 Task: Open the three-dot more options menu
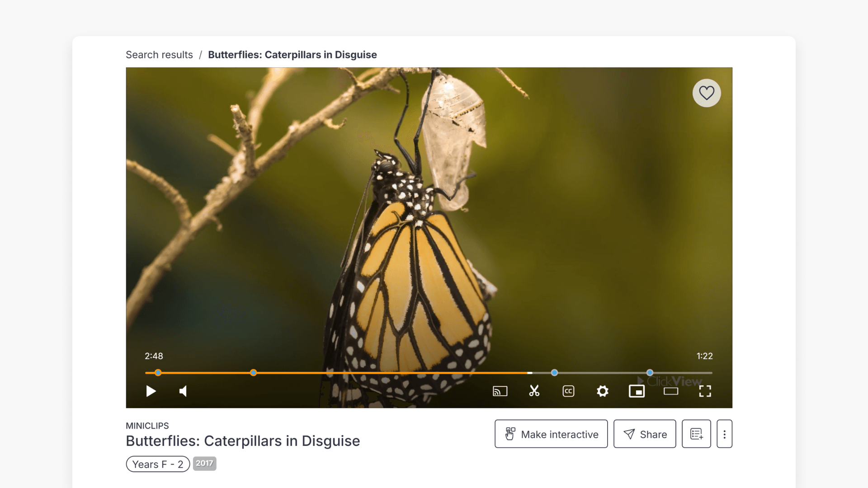(724, 434)
